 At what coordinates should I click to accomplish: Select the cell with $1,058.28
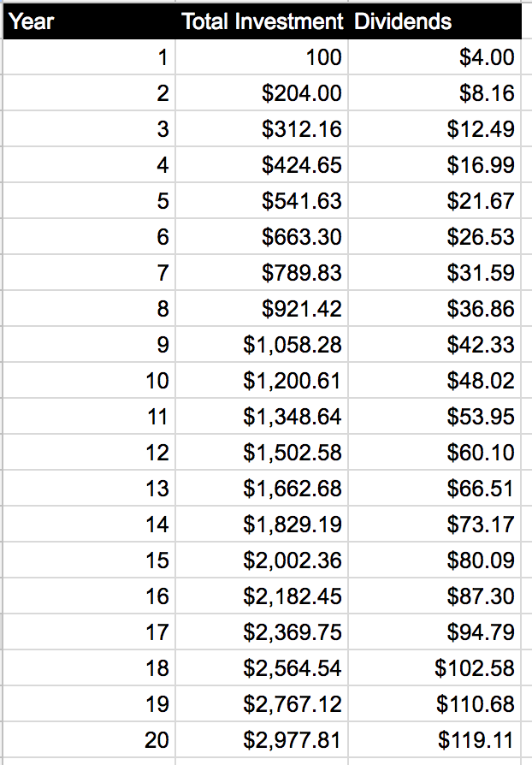click(x=262, y=345)
